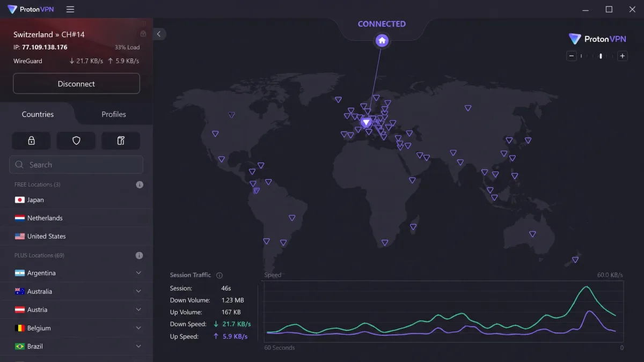644x362 pixels.
Task: Click the Up Speed 5.9 KB/s graph stat
Action: (230, 337)
